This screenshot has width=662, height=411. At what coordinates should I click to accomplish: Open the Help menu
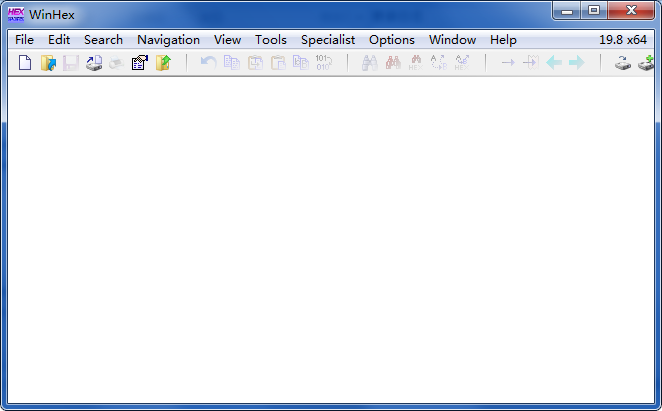503,40
